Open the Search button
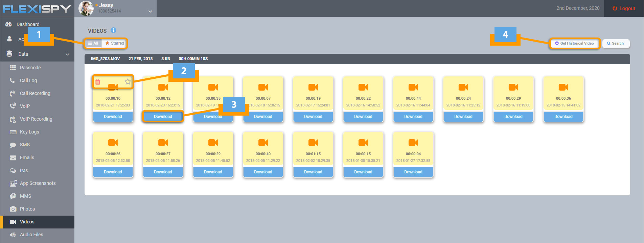Image resolution: width=644 pixels, height=243 pixels. [616, 43]
